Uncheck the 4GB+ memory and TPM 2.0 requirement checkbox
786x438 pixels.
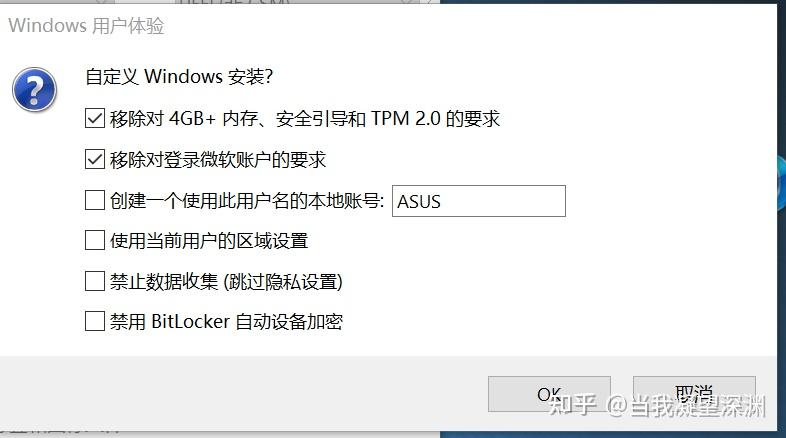pyautogui.click(x=95, y=118)
